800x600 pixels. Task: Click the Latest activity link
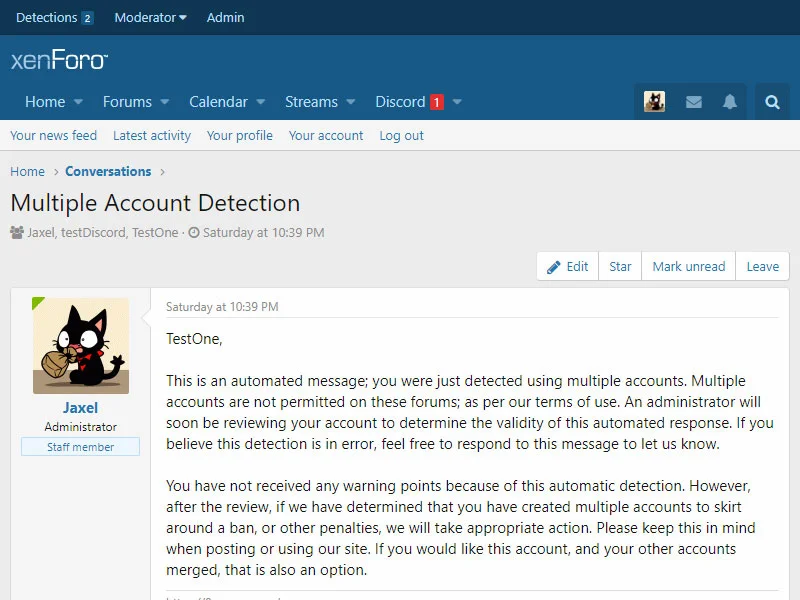pyautogui.click(x=152, y=136)
